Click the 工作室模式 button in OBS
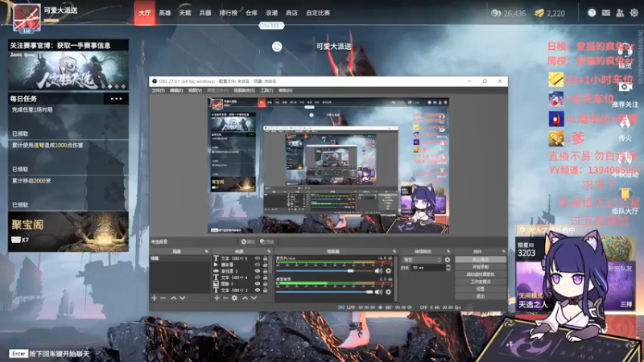Viewport: 644px width, 362px height. 480,282
